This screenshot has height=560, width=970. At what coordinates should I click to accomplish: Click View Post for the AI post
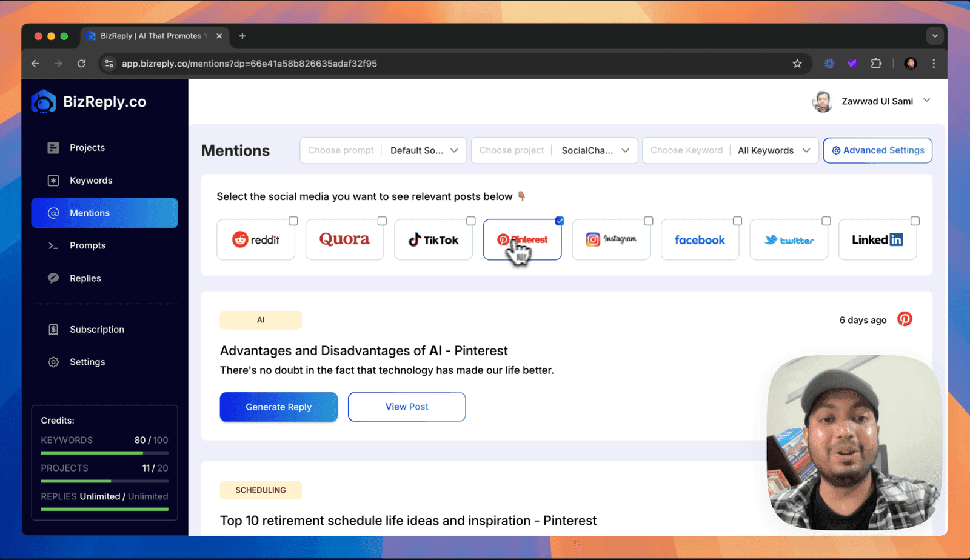pyautogui.click(x=407, y=407)
